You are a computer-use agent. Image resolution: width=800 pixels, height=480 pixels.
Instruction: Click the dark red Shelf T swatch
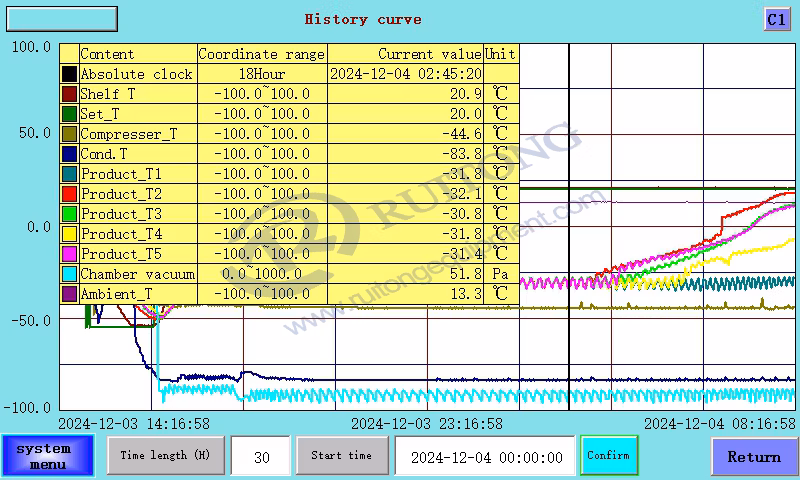69,94
